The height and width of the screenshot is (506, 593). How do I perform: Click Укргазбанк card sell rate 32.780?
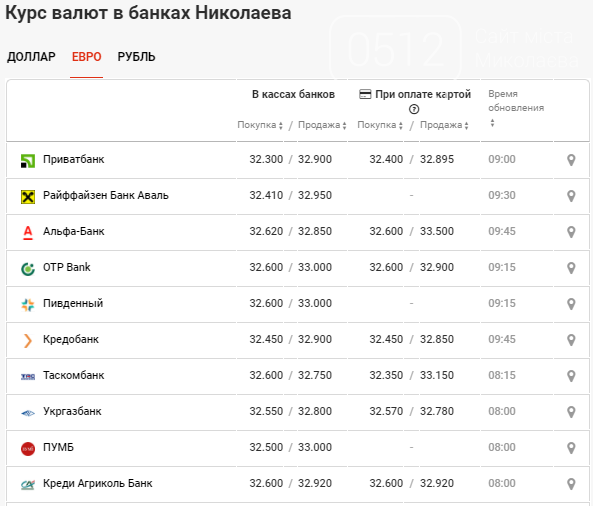pyautogui.click(x=436, y=411)
